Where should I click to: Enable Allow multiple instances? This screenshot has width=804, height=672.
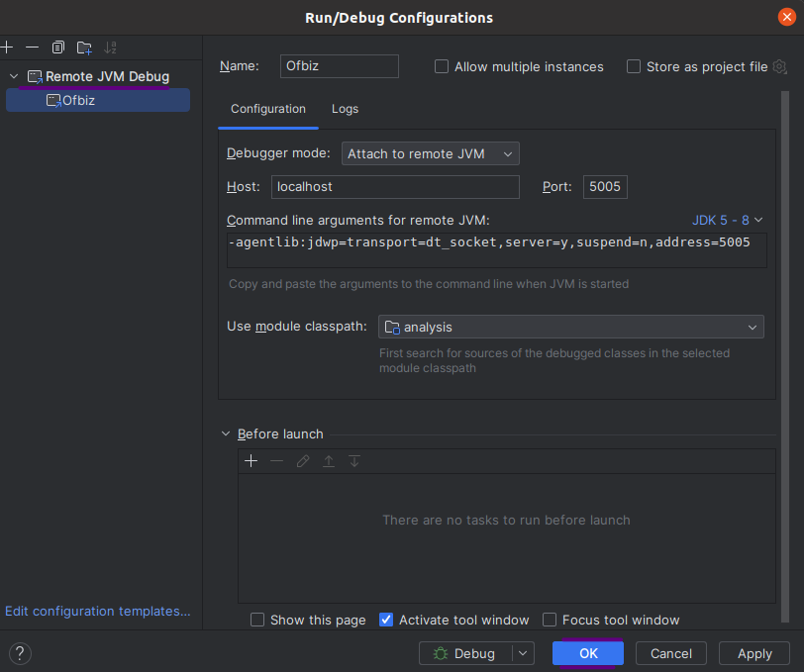442,66
